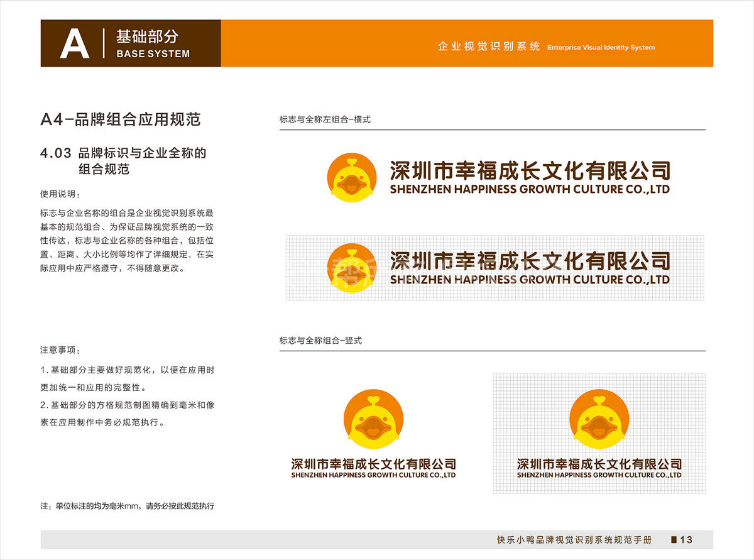Click the English name under plain vertical logo
Image resolution: width=754 pixels, height=560 pixels.
coord(373,476)
